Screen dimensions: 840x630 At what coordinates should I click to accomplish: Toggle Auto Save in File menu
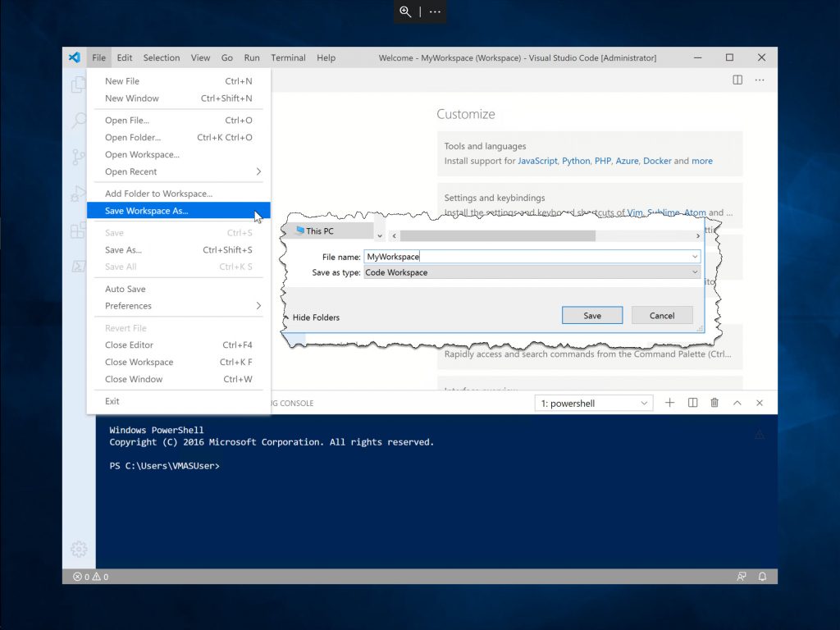pyautogui.click(x=178, y=289)
